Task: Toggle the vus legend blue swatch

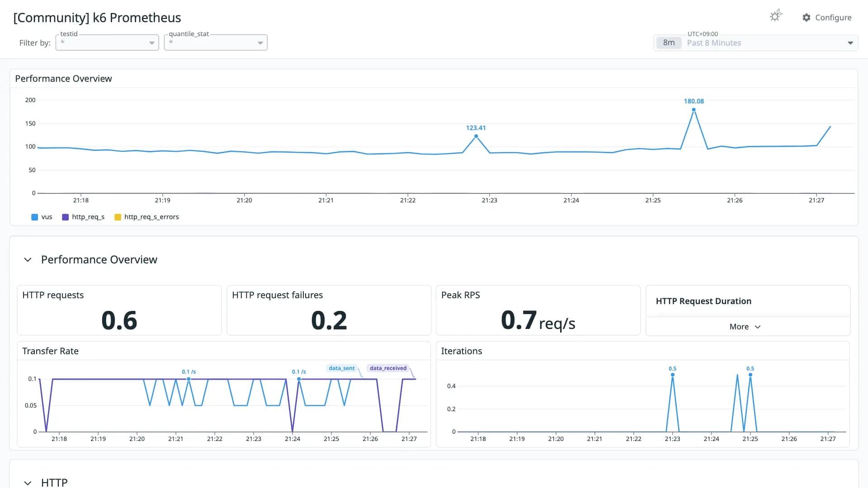Action: click(34, 217)
